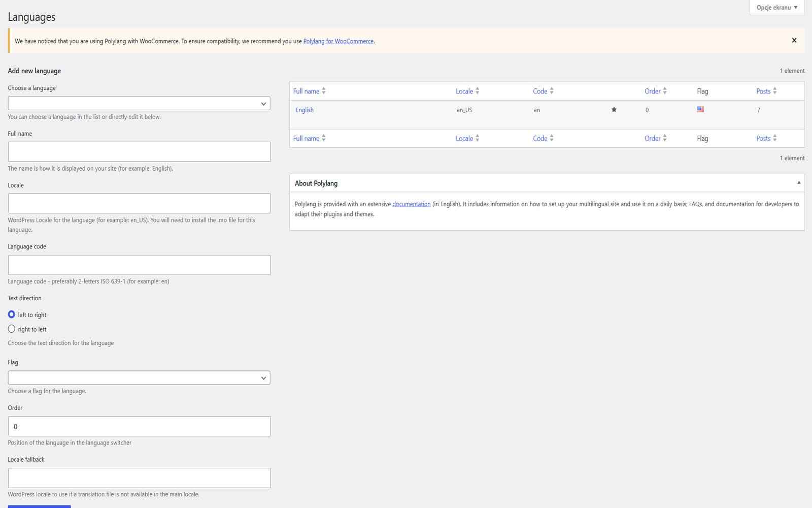Sort by Posts in top header
The width and height of the screenshot is (812, 508).
pyautogui.click(x=766, y=91)
